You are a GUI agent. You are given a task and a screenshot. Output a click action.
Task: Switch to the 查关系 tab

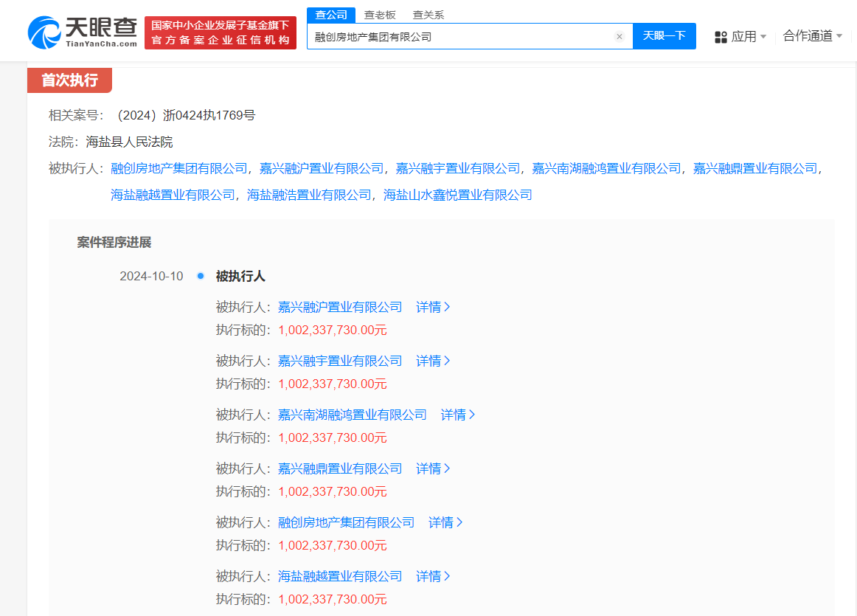pyautogui.click(x=429, y=15)
